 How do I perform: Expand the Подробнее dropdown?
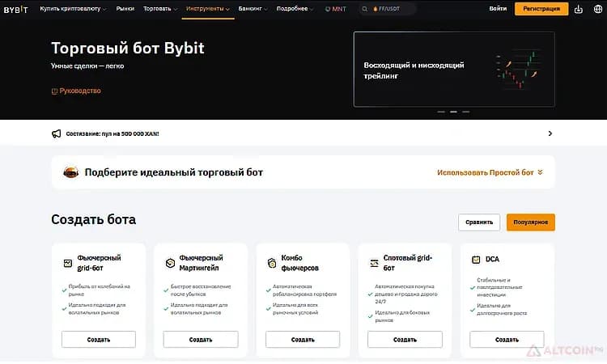click(x=295, y=9)
